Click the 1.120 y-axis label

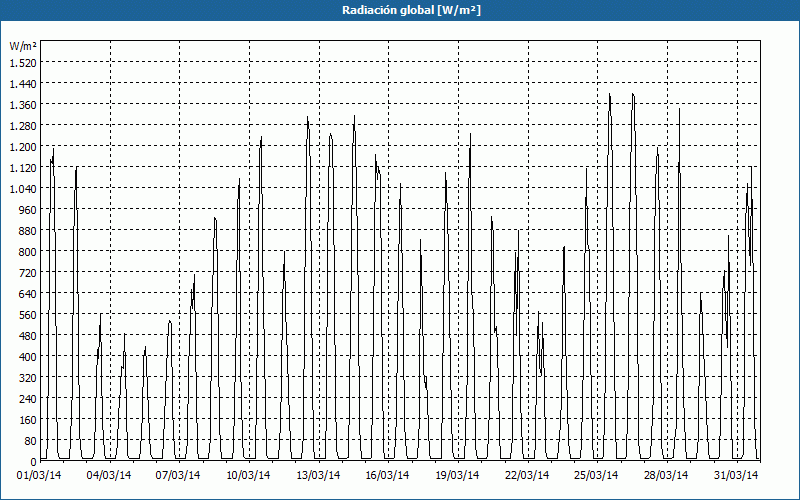click(23, 167)
